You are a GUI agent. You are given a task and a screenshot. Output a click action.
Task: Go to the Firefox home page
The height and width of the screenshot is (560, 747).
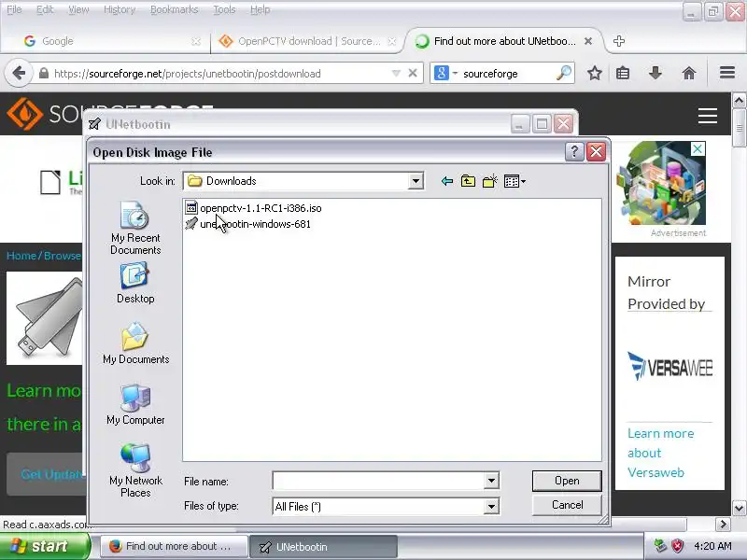[689, 74]
